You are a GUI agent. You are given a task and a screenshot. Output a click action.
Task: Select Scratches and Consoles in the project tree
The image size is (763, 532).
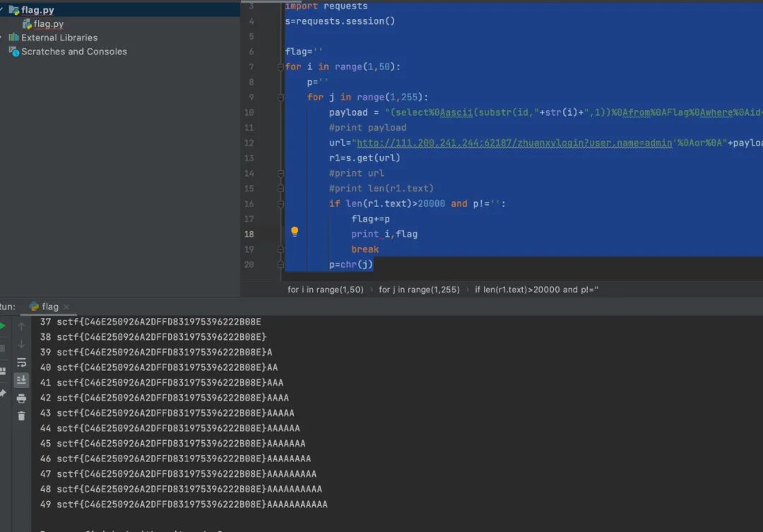(74, 52)
